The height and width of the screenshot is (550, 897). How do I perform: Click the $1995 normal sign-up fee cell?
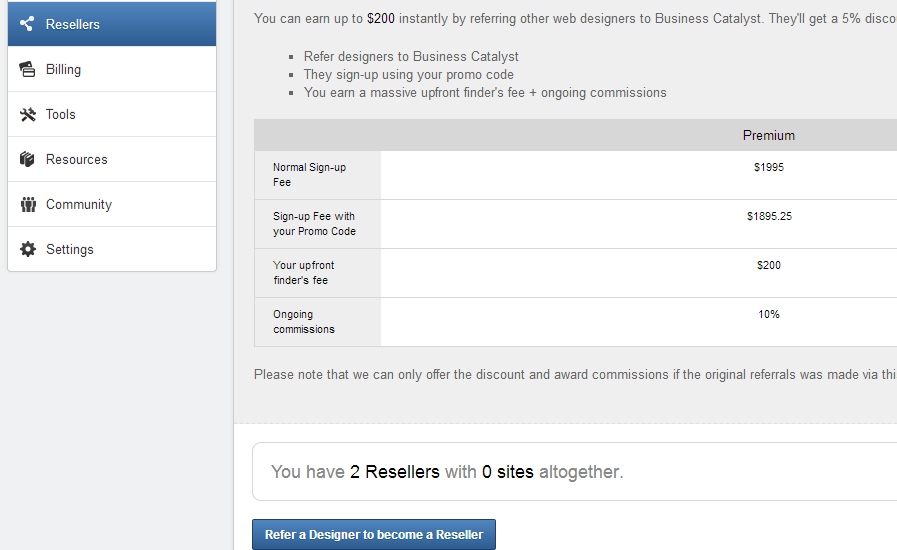[768, 167]
